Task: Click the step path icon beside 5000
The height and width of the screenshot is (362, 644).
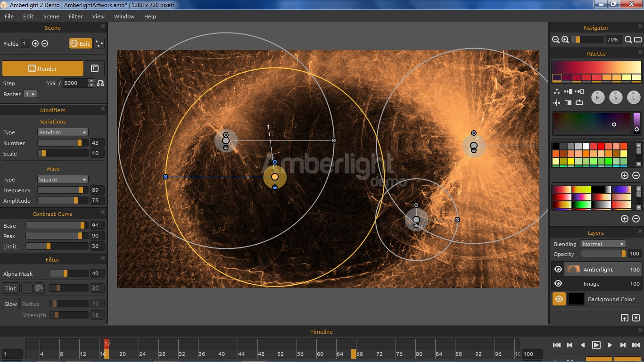Action: pos(100,83)
